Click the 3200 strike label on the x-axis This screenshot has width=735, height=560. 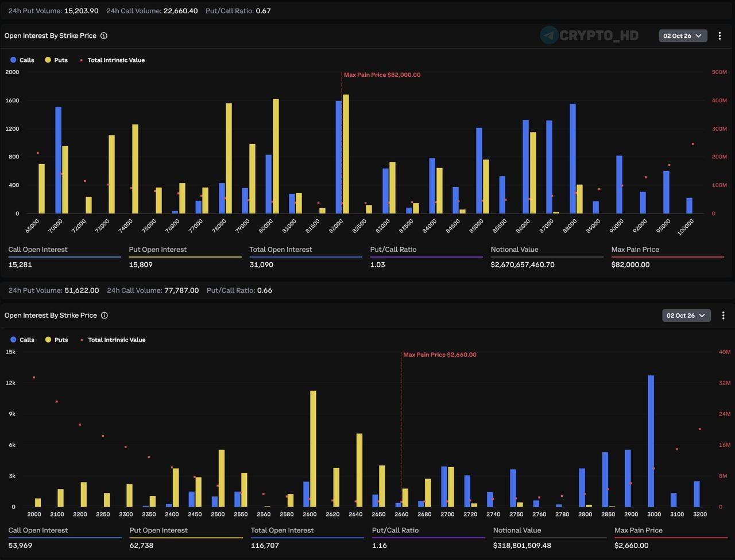[x=700, y=514]
